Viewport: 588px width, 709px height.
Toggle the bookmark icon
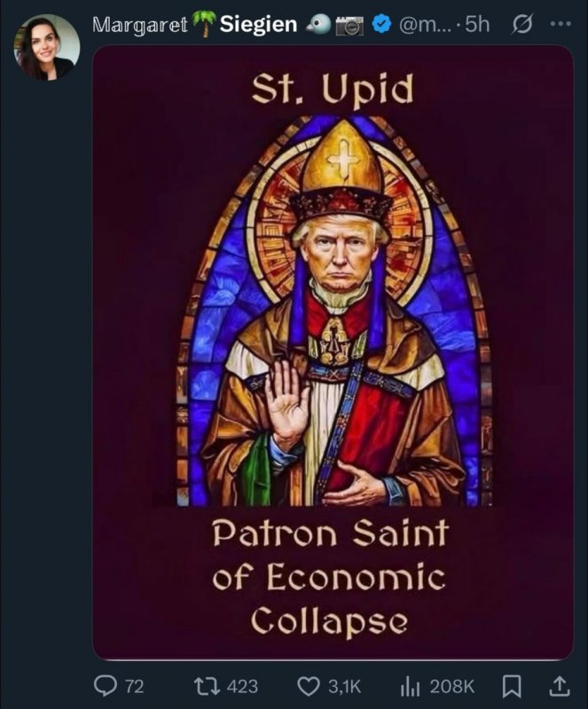point(512,687)
